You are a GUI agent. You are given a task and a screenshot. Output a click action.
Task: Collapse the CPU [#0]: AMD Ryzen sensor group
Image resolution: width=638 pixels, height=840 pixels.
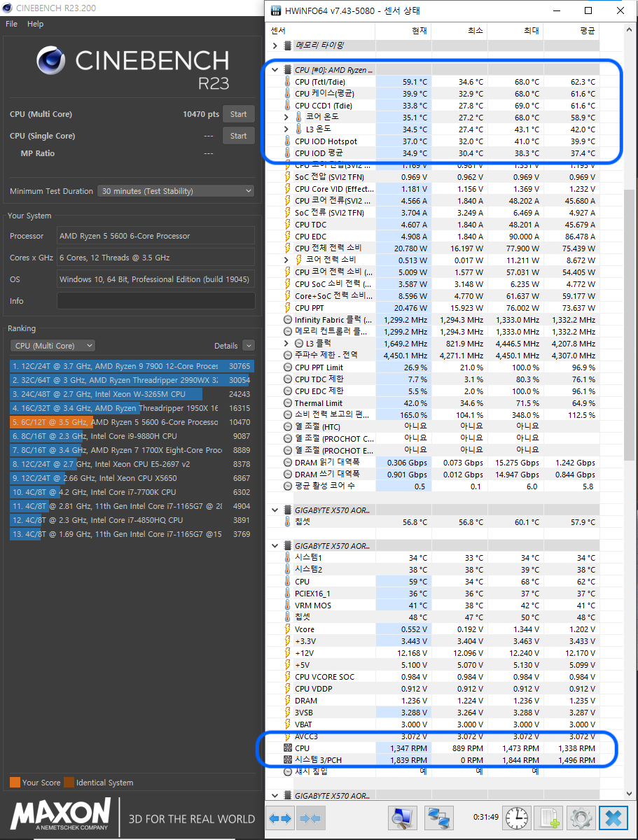tap(275, 70)
